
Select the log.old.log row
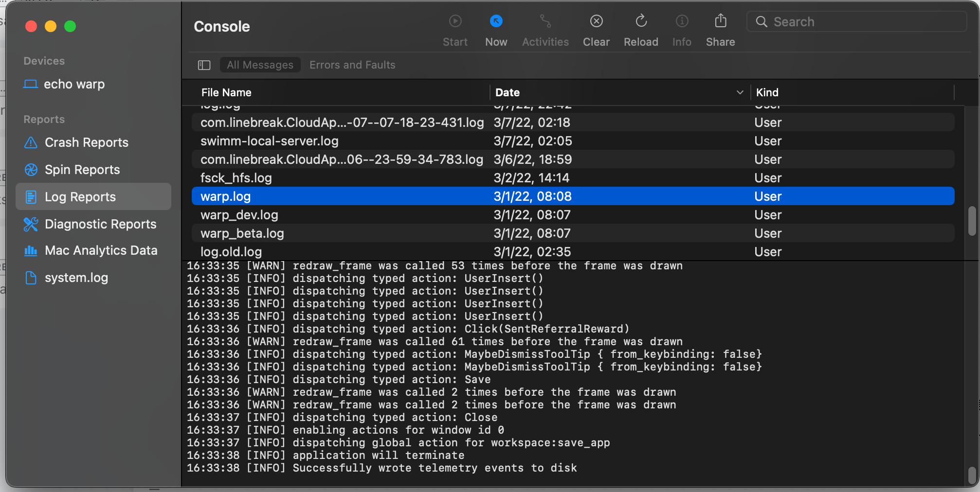point(573,252)
